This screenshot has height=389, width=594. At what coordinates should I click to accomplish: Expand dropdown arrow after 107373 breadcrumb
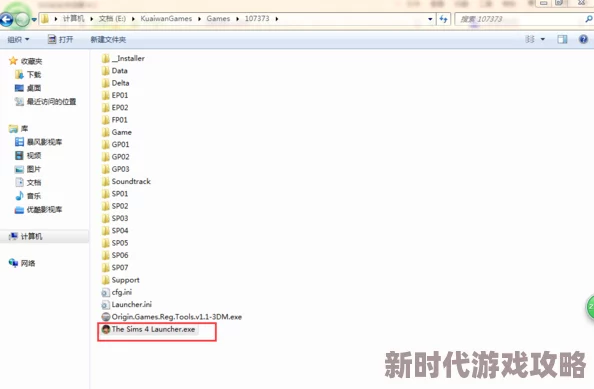point(277,19)
